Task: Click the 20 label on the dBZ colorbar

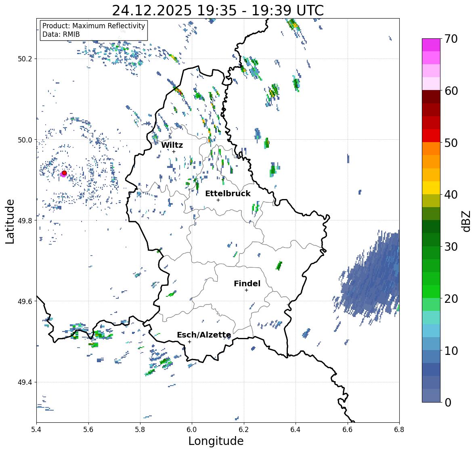Action: (451, 299)
